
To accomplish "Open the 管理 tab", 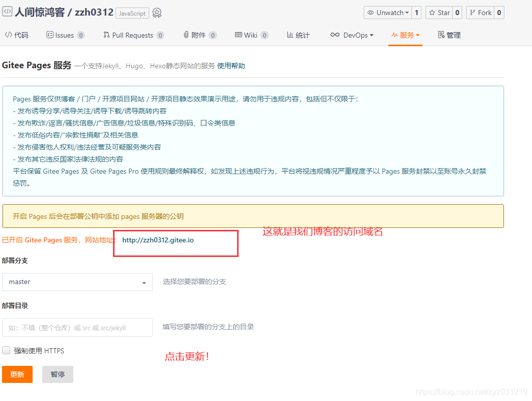I will pos(449,35).
